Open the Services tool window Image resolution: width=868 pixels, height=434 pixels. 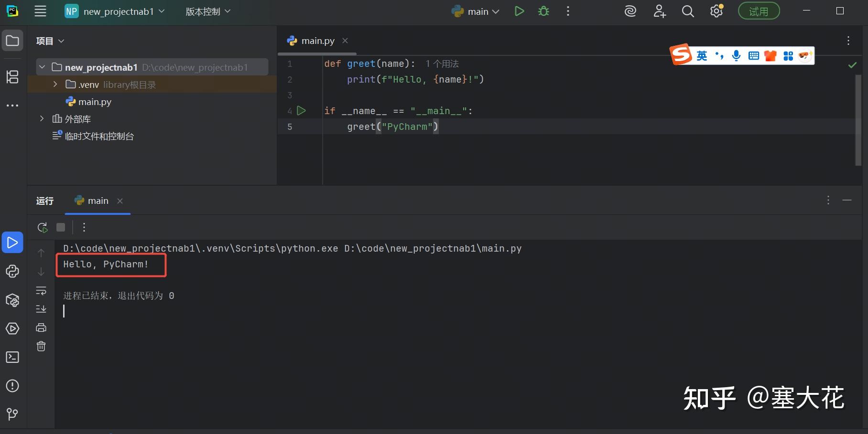pyautogui.click(x=12, y=328)
